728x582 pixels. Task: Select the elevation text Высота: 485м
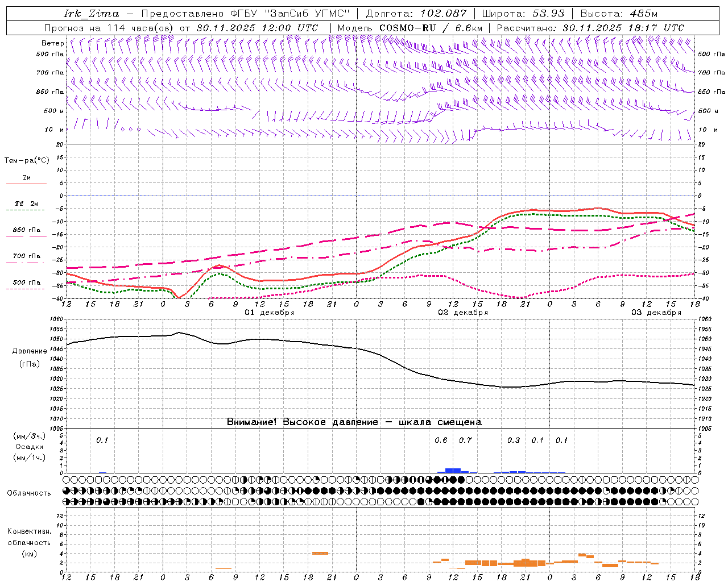pos(619,14)
